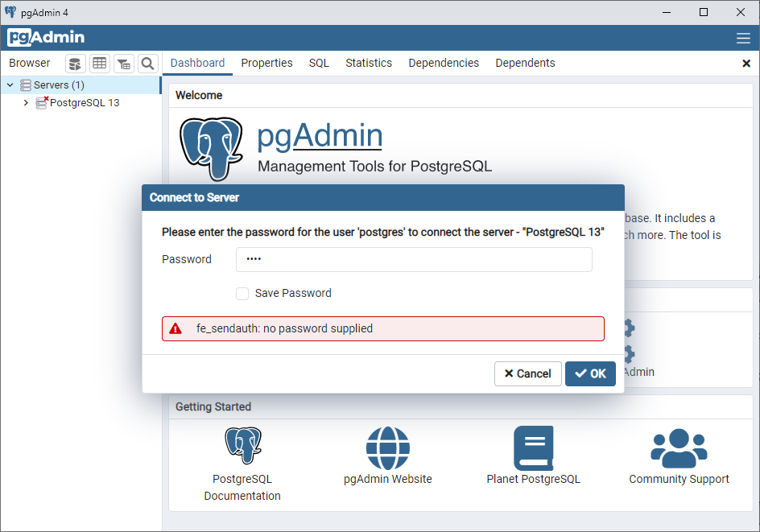This screenshot has height=532, width=760.
Task: Switch to the Properties tab
Action: point(266,63)
